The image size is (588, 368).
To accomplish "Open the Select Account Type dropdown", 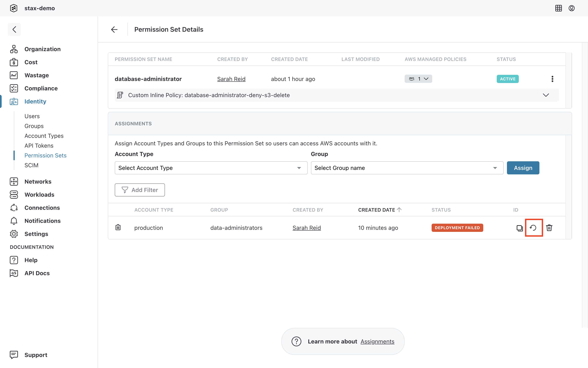I will (x=211, y=168).
